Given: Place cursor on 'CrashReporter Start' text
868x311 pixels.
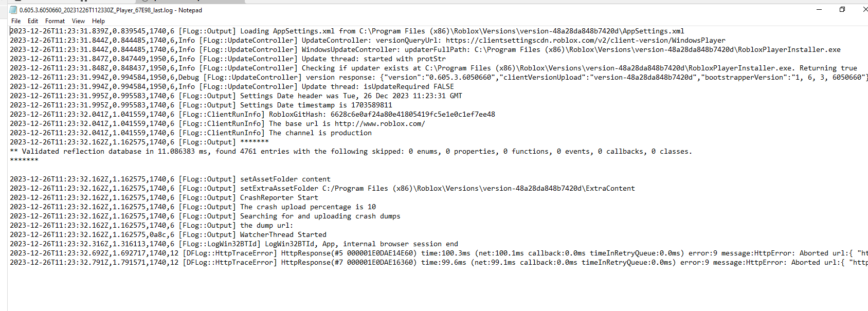Looking at the screenshot, I should point(279,198).
